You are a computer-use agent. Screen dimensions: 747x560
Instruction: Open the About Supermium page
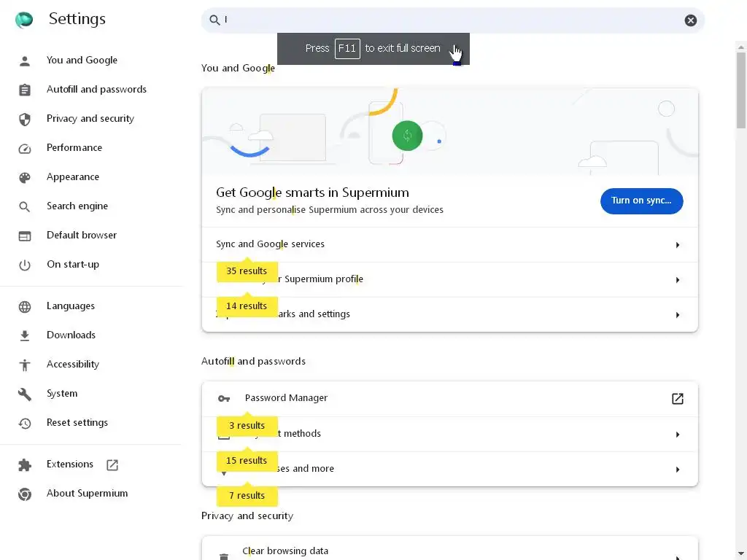click(87, 494)
